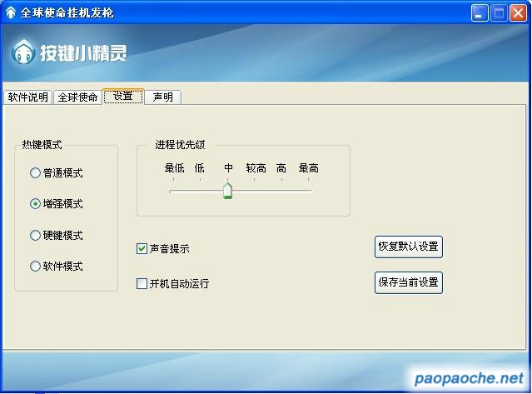The height and width of the screenshot is (394, 532).
Task: Click the 热键模式 group label
Action: (x=42, y=145)
